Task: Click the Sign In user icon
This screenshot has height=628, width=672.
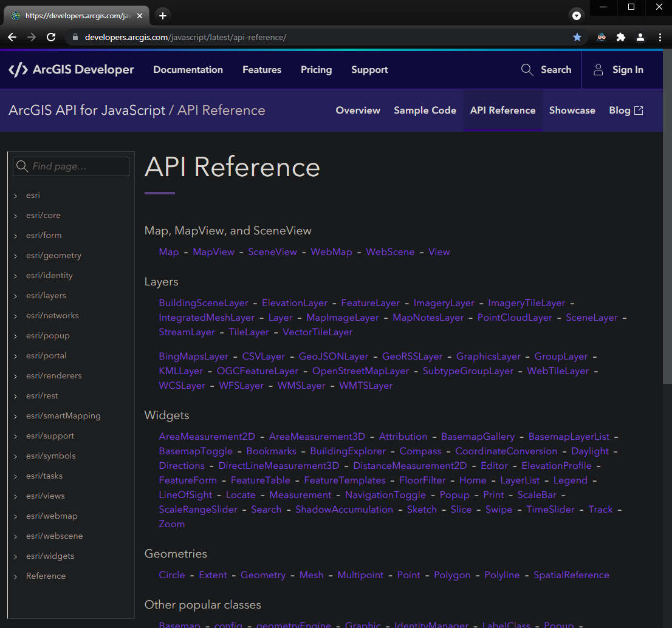Action: tap(598, 69)
